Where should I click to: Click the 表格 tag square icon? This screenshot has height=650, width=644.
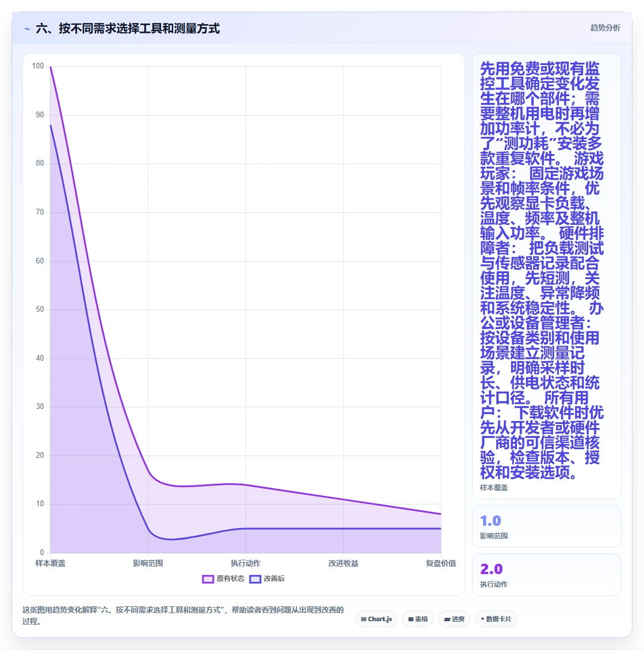click(411, 619)
